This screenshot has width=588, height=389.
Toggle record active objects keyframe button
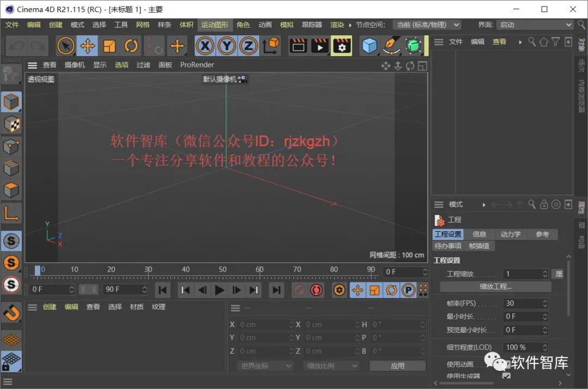point(299,290)
